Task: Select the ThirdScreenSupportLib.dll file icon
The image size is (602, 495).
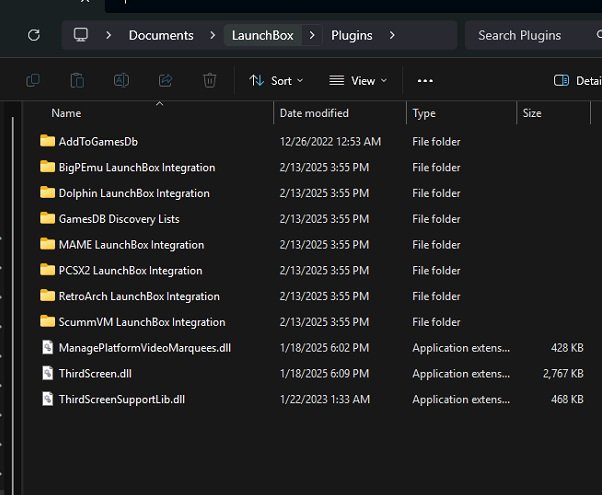Action: pos(48,399)
